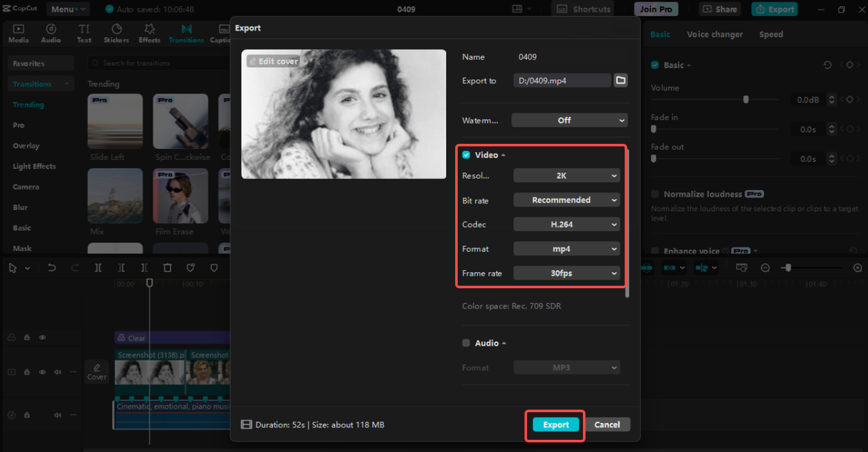Screen dimensions: 868x452
Task: Select the Film Erase transition thumbnail
Action: [179, 195]
